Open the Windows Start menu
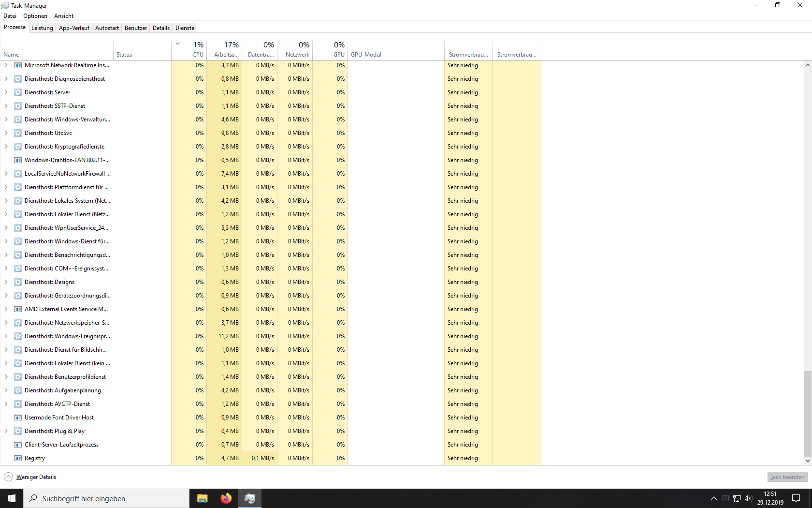 12,498
